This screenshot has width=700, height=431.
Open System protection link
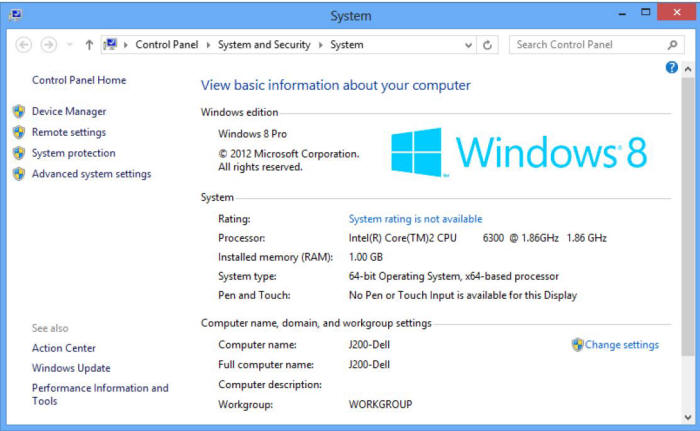[x=74, y=153]
